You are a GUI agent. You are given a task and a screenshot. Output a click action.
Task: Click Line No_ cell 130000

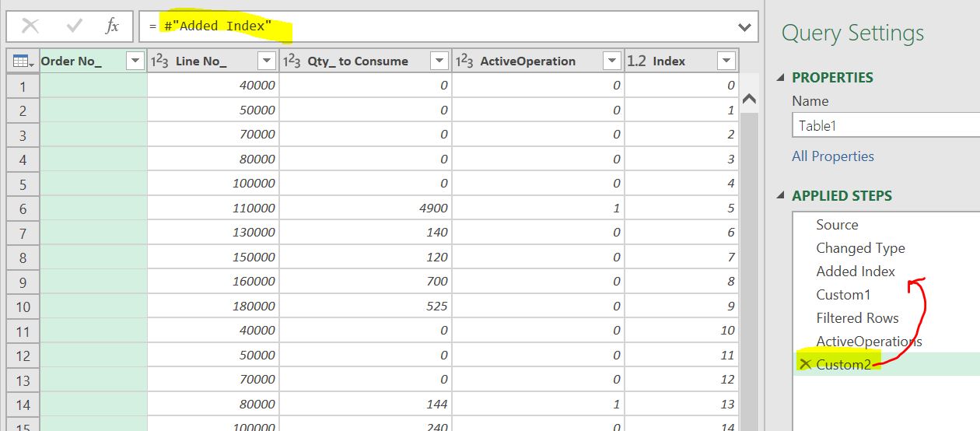(x=213, y=233)
